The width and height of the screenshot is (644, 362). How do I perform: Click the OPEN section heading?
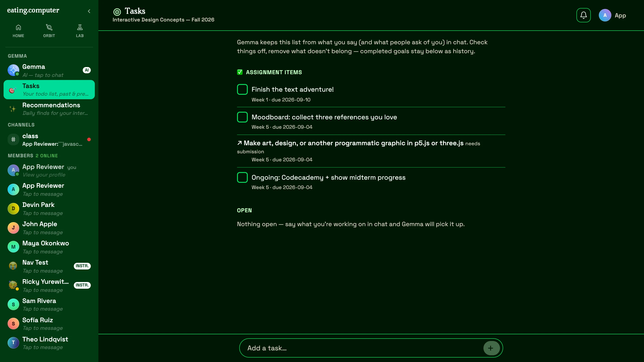[x=244, y=210]
